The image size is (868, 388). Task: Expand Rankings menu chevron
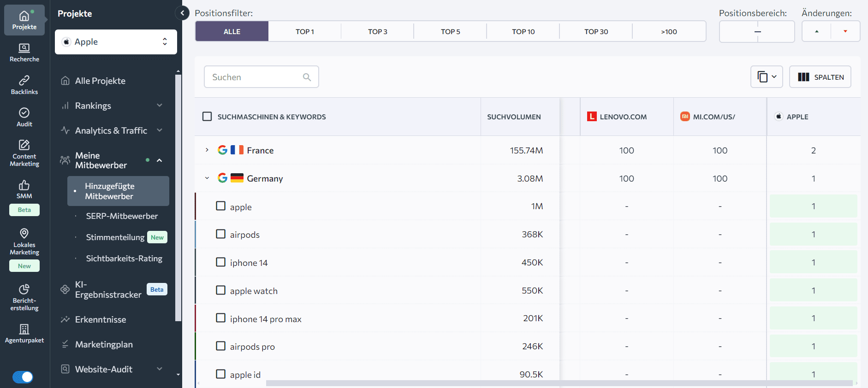click(x=160, y=106)
